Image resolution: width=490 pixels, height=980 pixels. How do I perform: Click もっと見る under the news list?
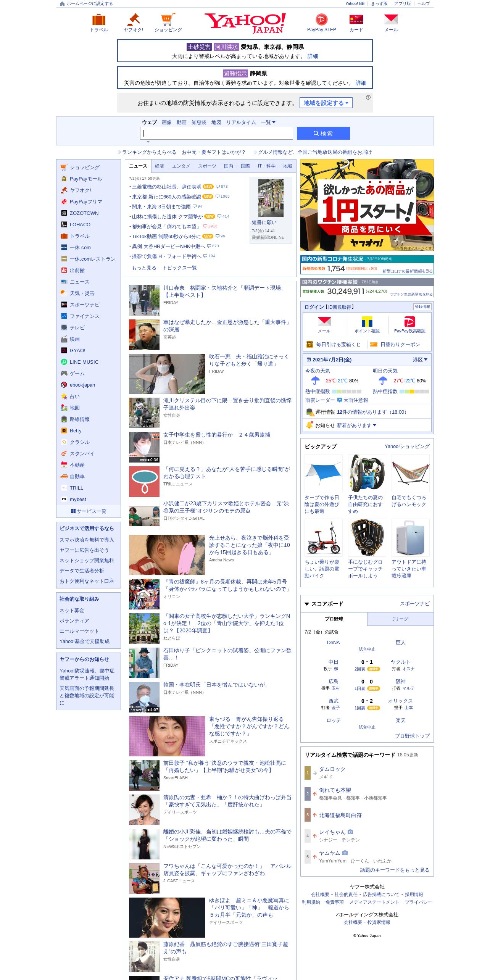144,268
